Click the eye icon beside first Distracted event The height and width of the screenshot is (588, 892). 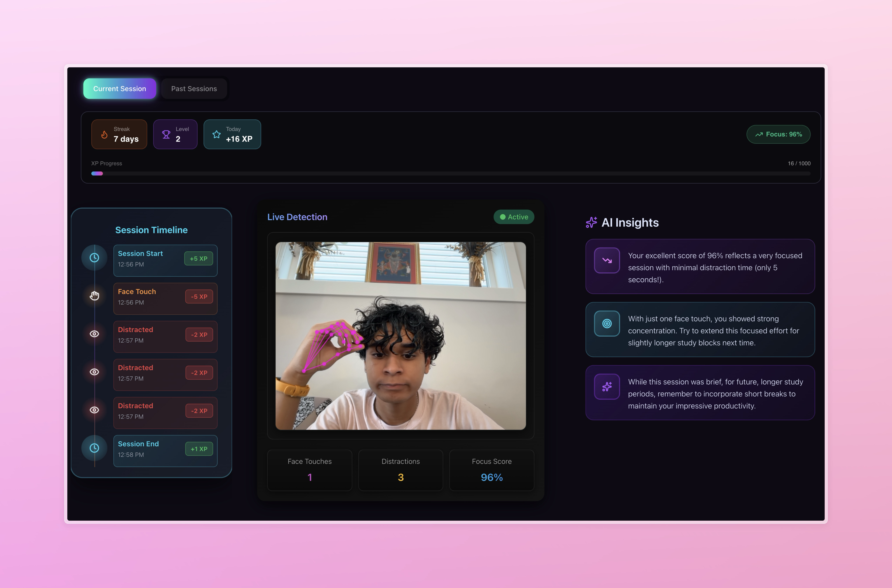point(94,334)
